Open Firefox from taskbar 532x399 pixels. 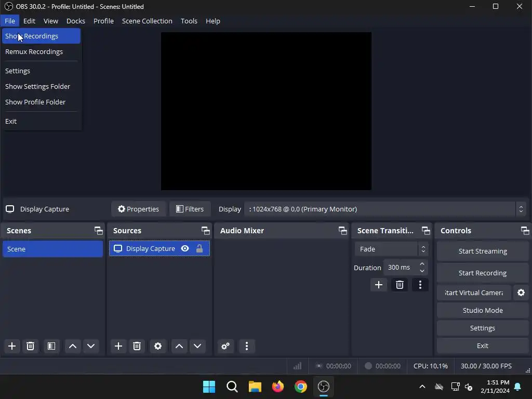pos(278,387)
